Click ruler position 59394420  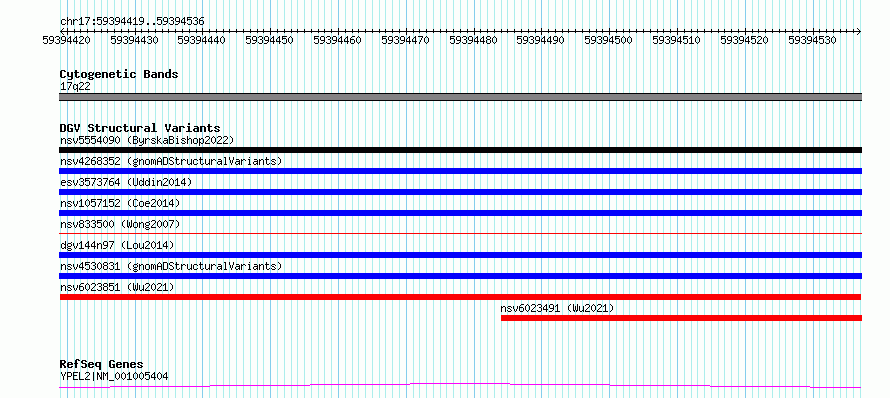(x=67, y=40)
